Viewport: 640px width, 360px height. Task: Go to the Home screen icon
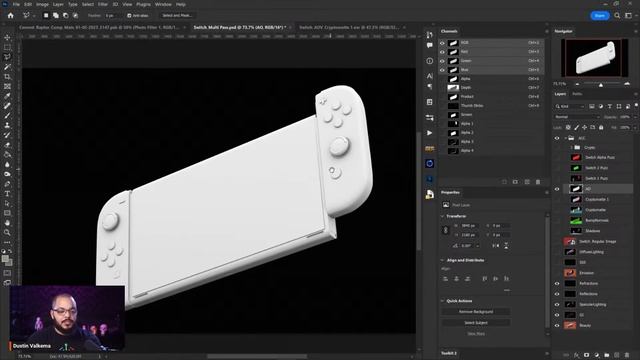pos(11,16)
